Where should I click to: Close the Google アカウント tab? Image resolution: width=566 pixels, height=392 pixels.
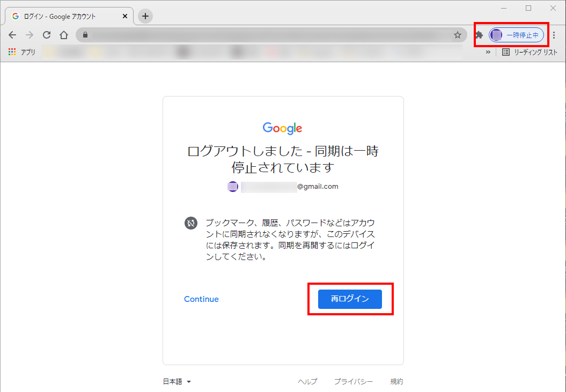(125, 16)
